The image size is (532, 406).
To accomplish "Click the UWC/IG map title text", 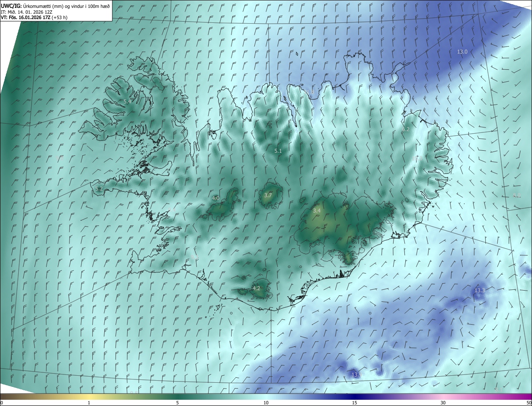I will pos(55,6).
